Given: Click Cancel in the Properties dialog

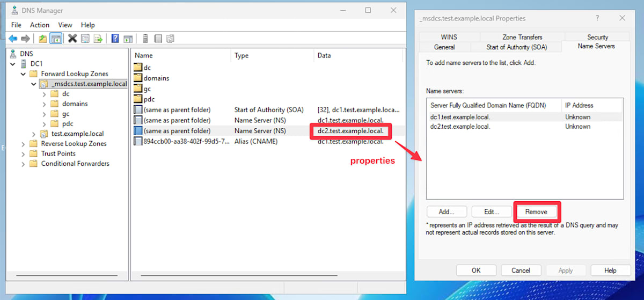Looking at the screenshot, I should (521, 270).
